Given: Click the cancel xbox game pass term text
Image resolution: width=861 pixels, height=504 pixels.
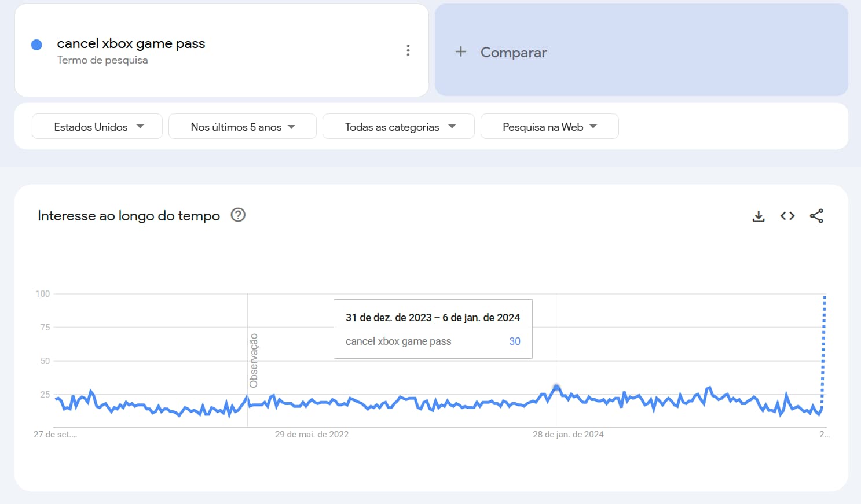Looking at the screenshot, I should (x=131, y=43).
